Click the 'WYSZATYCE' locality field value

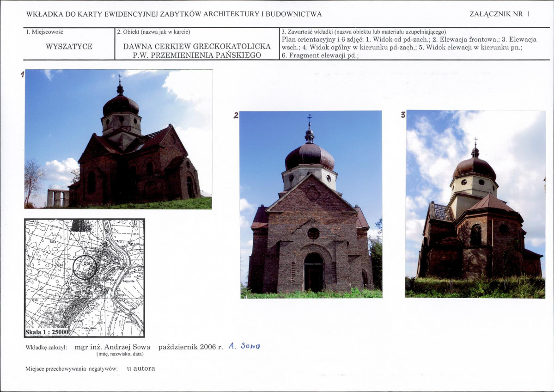69,47
